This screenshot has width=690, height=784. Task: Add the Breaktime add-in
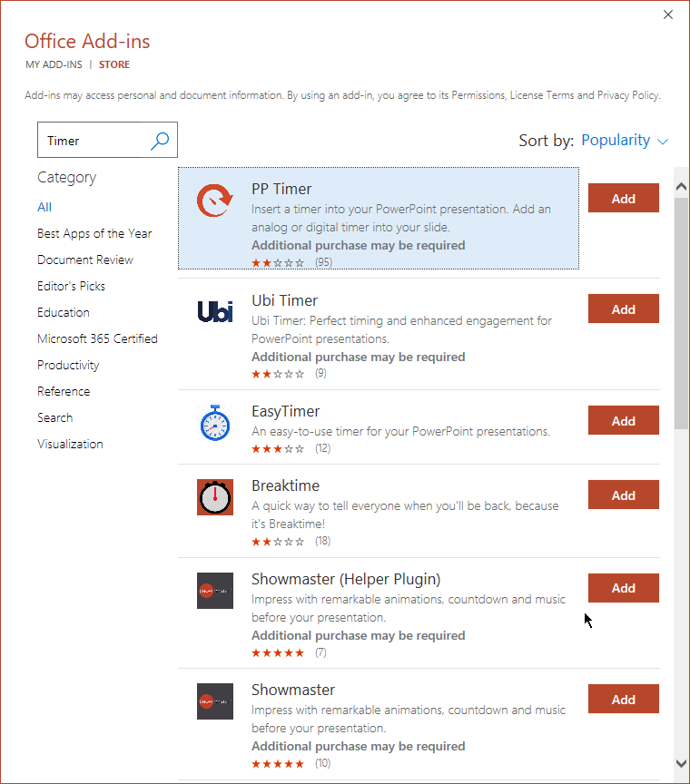pos(623,495)
